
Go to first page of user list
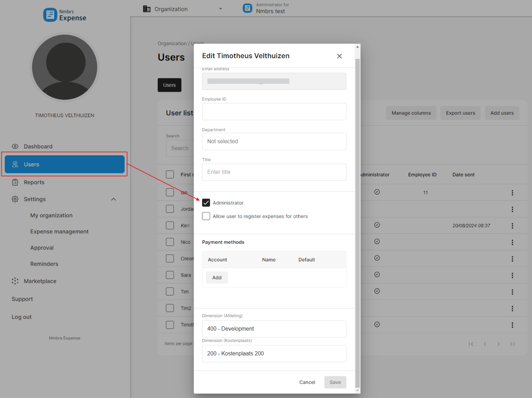[x=471, y=344]
